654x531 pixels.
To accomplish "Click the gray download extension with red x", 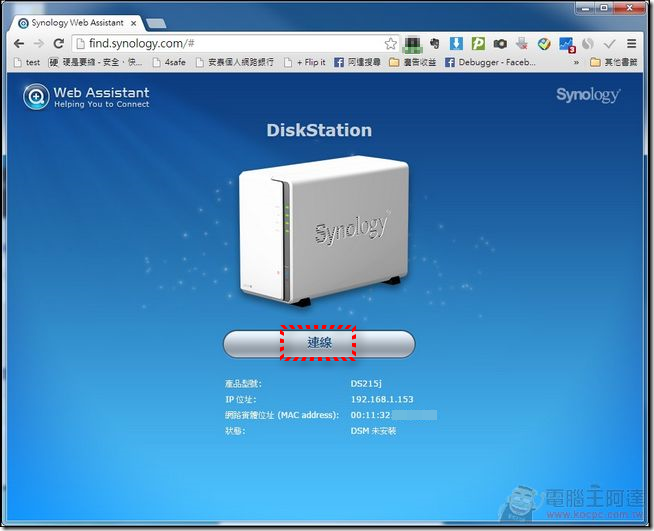I will (522, 43).
